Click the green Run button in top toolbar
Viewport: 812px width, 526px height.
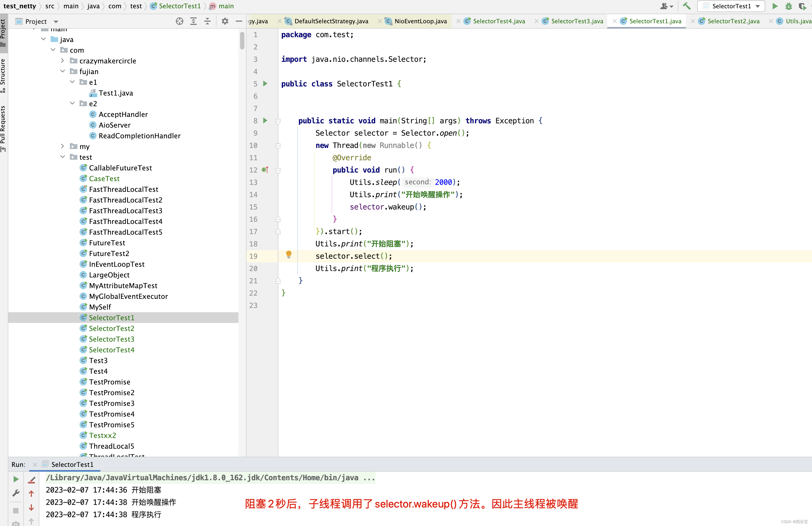point(775,6)
